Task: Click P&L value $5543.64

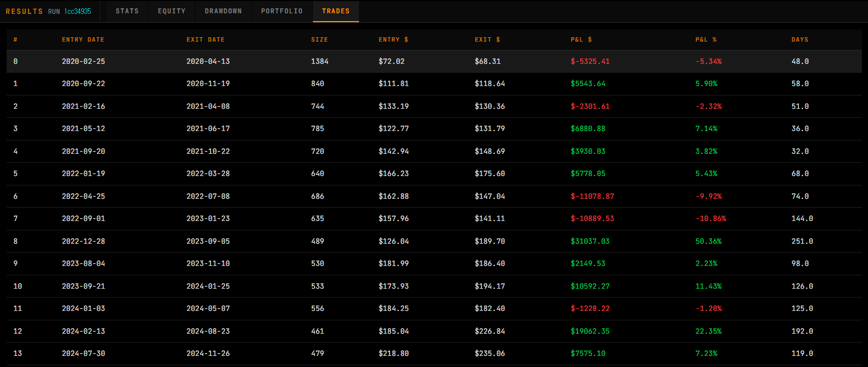Action: [x=588, y=84]
